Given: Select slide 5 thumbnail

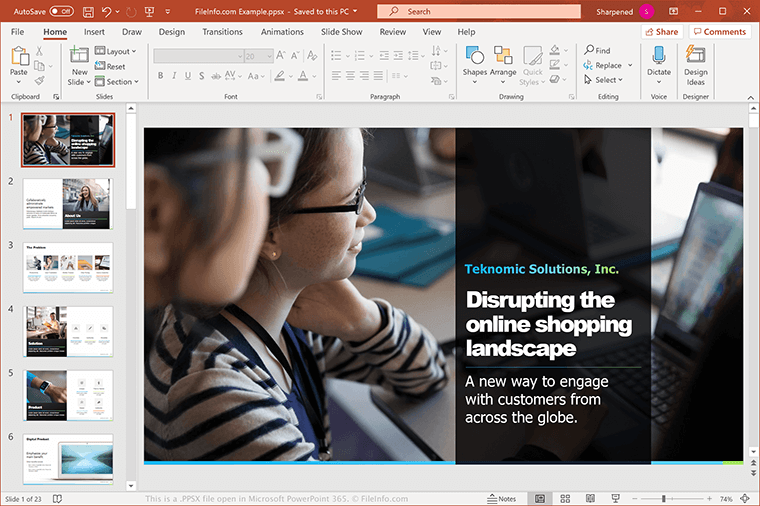Looking at the screenshot, I should [x=68, y=395].
